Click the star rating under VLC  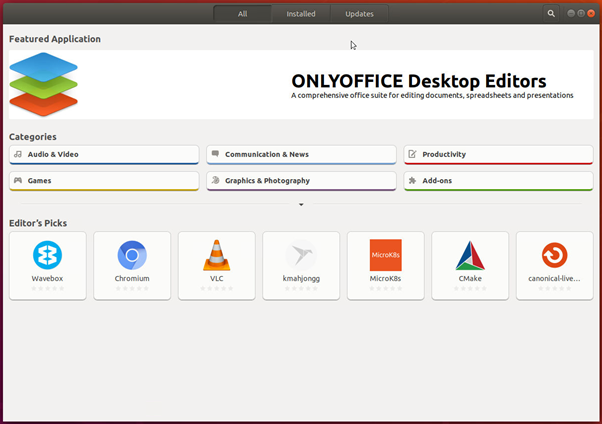click(x=217, y=288)
